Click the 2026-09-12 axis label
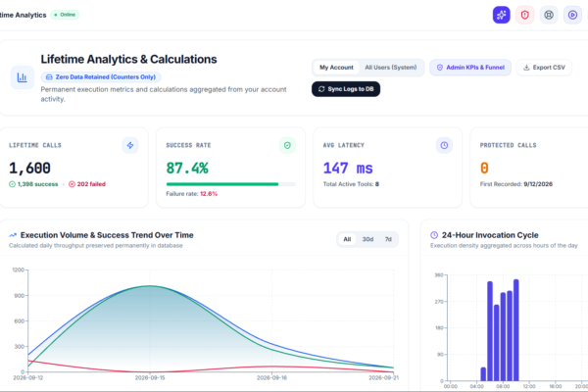 (x=28, y=377)
